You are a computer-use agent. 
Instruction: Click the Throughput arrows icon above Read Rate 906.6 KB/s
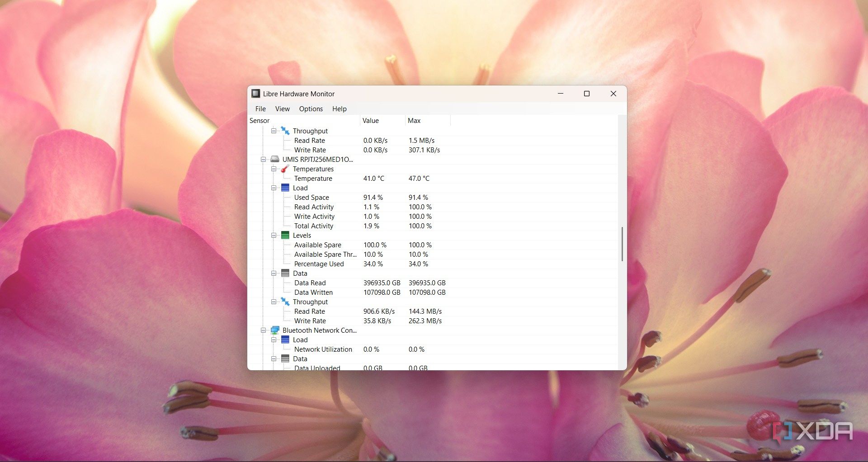click(x=285, y=302)
